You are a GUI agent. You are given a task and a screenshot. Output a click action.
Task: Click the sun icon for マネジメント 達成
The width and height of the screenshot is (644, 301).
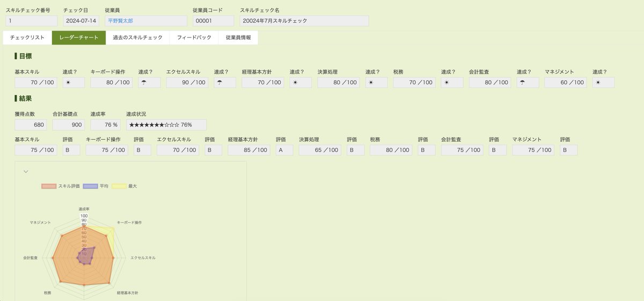(597, 83)
